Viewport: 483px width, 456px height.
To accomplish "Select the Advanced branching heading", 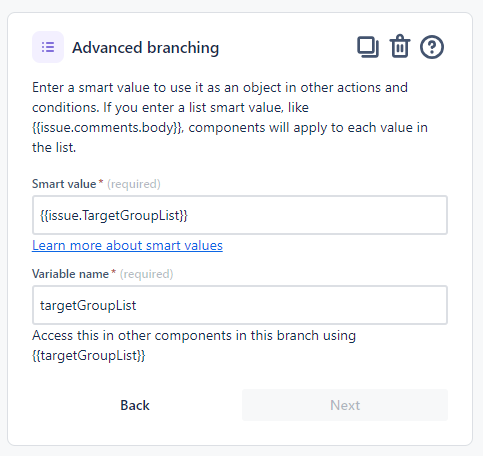I will [x=146, y=48].
